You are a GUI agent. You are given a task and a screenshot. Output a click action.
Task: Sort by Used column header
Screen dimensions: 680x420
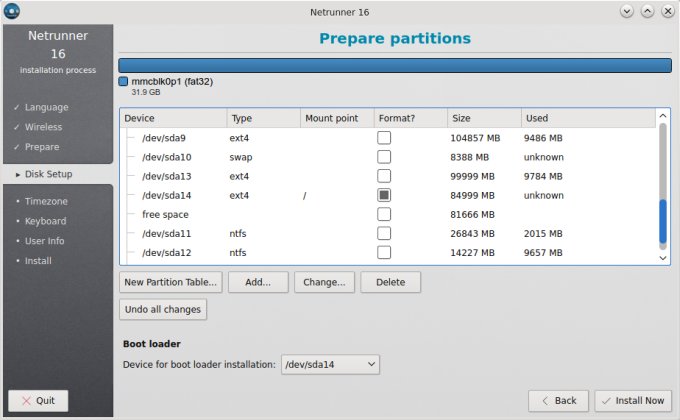pos(588,118)
